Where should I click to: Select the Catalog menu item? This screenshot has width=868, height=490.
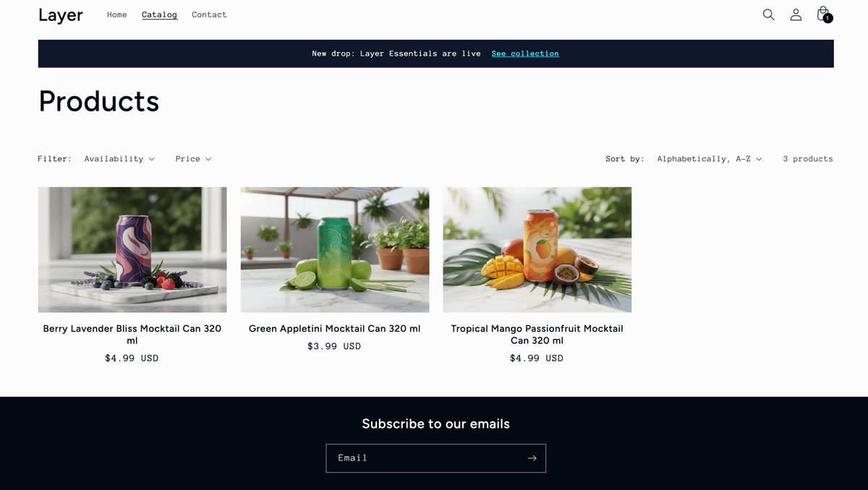point(160,14)
